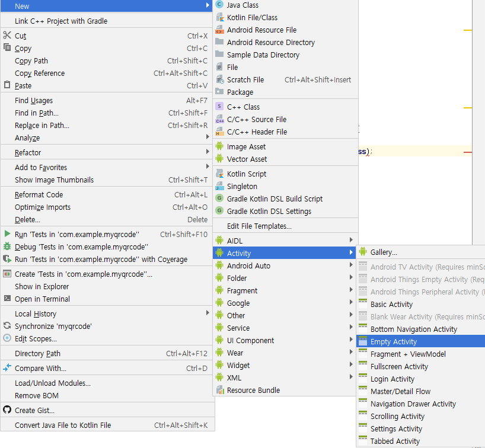485x448 pixels.
Task: Choose Delete... from context menu
Action: point(106,219)
